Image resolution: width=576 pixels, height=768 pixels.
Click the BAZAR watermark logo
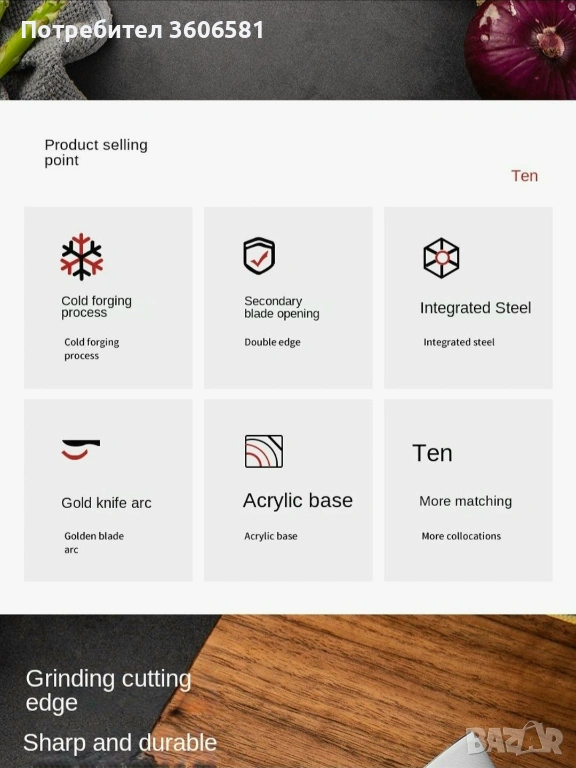(514, 740)
